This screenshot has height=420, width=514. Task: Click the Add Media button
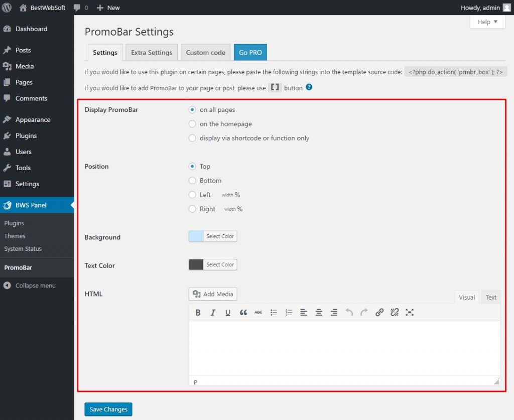pos(212,294)
